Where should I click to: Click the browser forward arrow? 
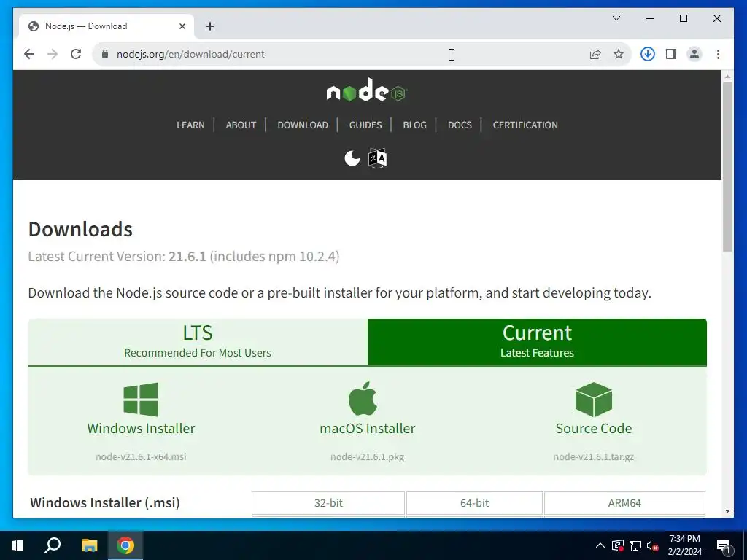point(53,54)
